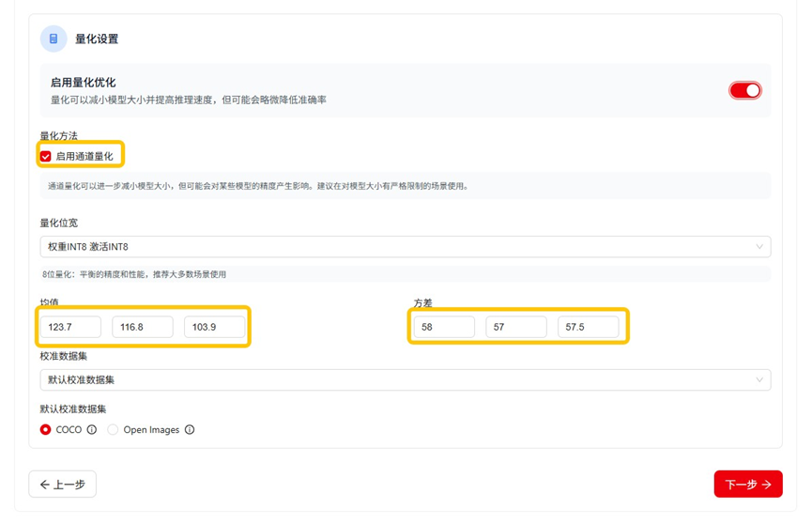
Task: Click the info icon next to COCO
Action: 92,430
